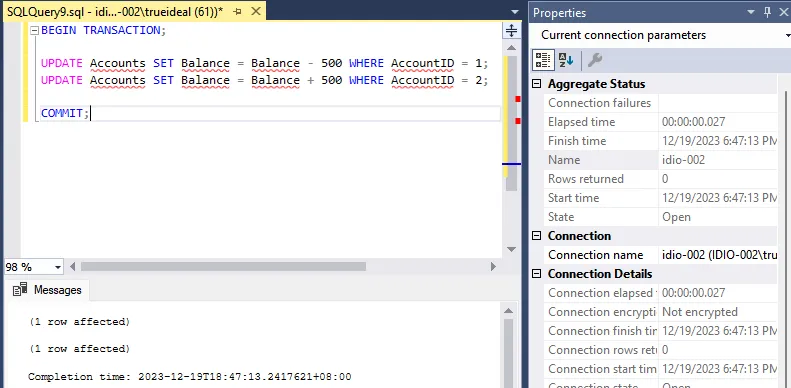Viewport: 791px width, 388px height.
Task: Open the active documents dropdown arrow
Action: (515, 12)
